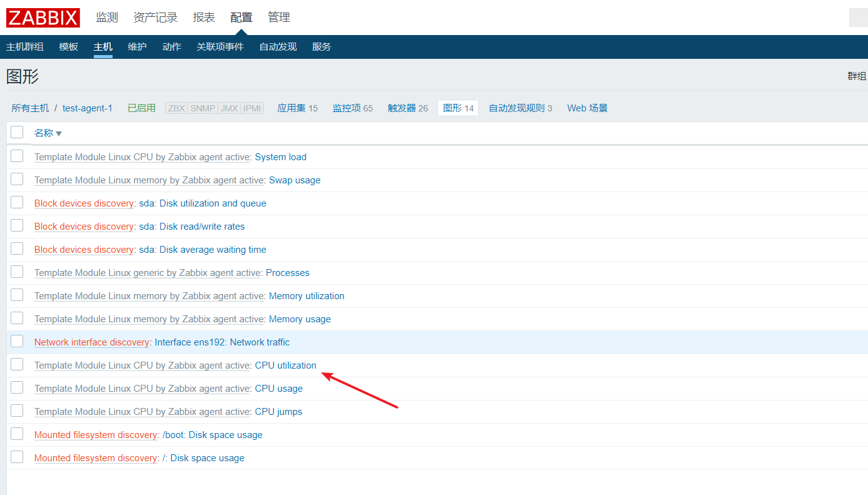Go to 自动发现 submenu
868x495 pixels.
(278, 47)
